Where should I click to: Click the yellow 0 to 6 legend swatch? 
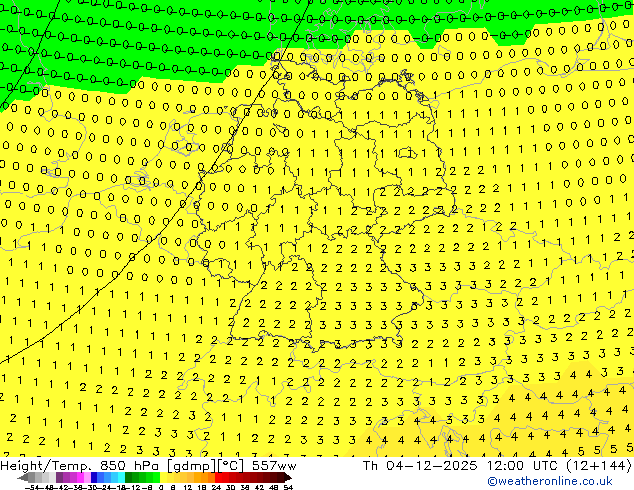pos(163,478)
